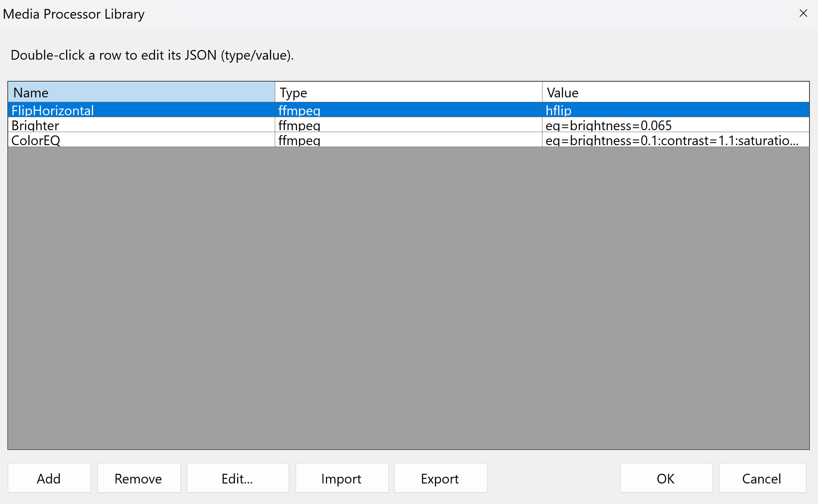
Task: Sort by the Name column header
Action: click(142, 92)
